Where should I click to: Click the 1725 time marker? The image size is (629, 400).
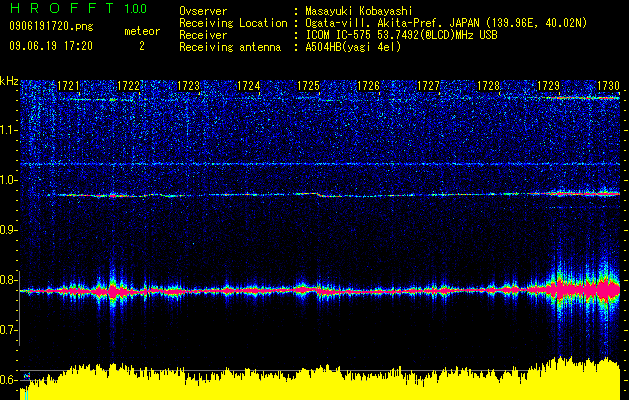point(308,86)
